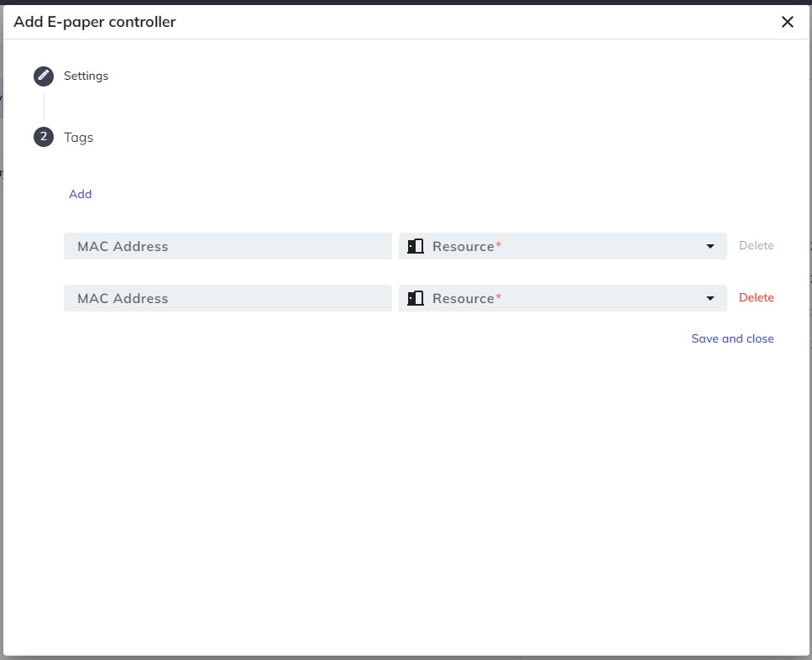The width and height of the screenshot is (812, 660).
Task: Open the first row's Resource combo box label
Action: click(463, 246)
